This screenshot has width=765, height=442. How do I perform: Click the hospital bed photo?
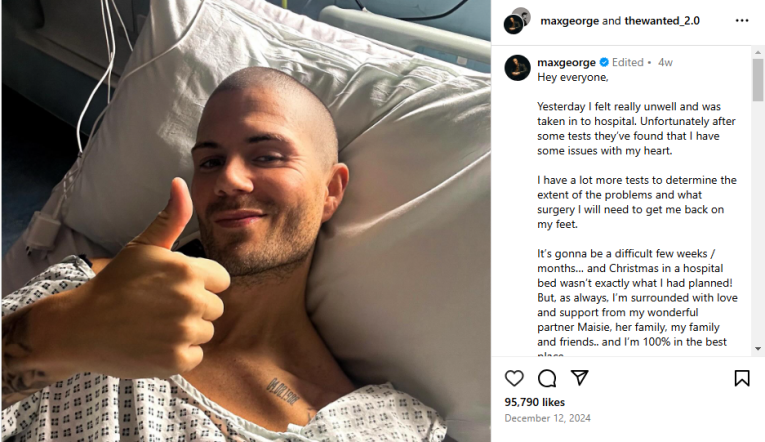[x=246, y=221]
